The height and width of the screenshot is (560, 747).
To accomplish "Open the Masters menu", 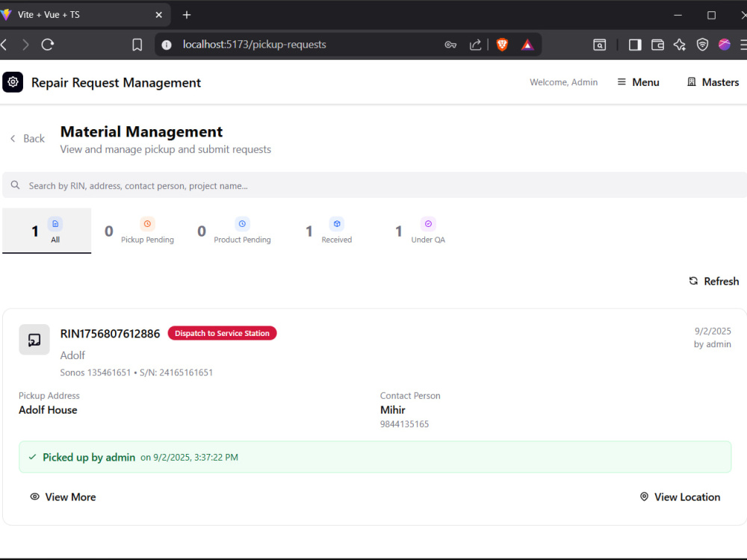I will 713,82.
